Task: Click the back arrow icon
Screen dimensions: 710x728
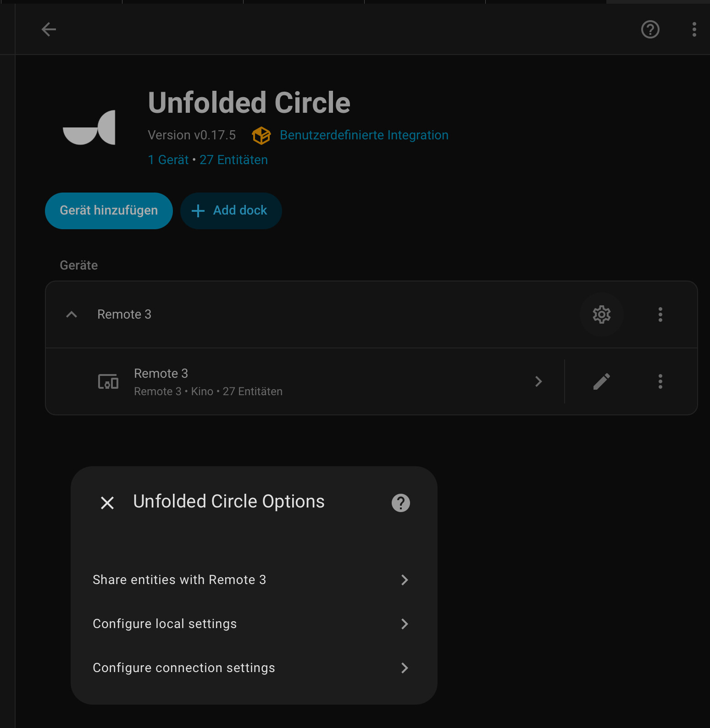Action: [49, 29]
